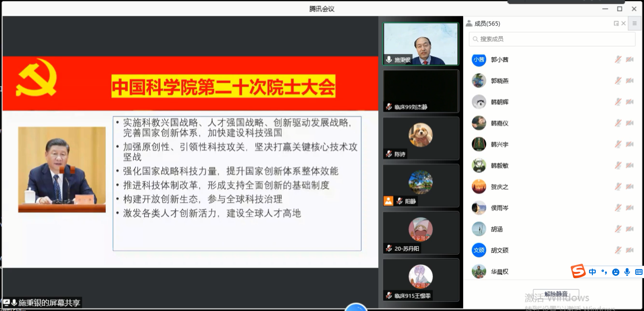The height and width of the screenshot is (311, 644).
Task: Unmute microphone of 郭晓燕
Action: pyautogui.click(x=617, y=81)
